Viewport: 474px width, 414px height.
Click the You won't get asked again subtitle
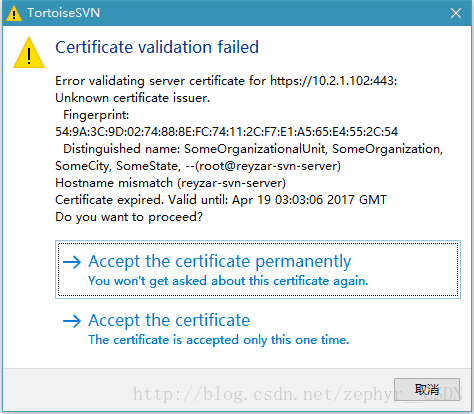point(228,281)
